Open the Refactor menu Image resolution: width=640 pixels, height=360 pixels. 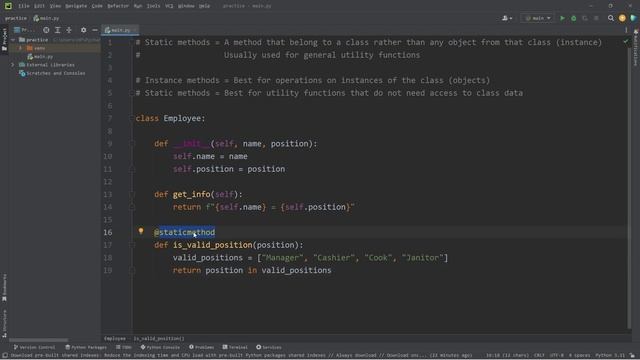coord(118,6)
